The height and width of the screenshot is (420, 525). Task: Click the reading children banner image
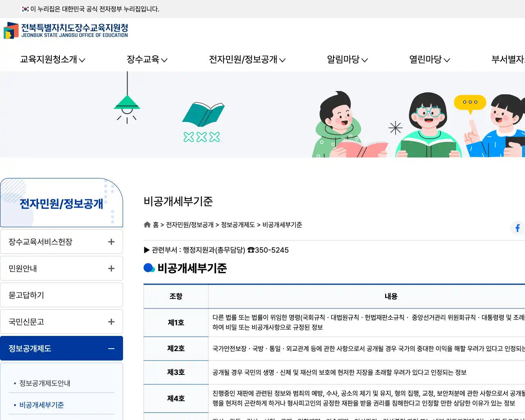tap(418, 123)
